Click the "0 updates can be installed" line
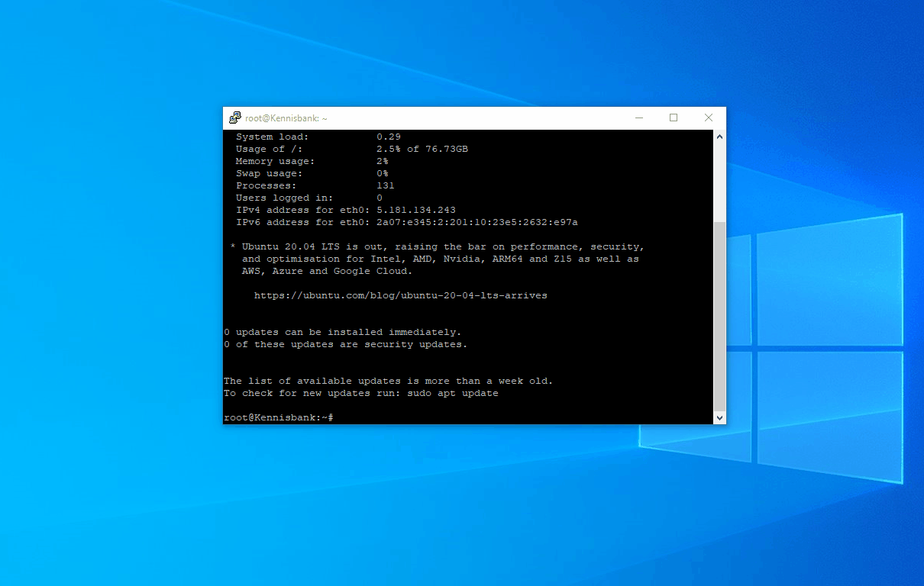924x586 pixels. pos(342,332)
